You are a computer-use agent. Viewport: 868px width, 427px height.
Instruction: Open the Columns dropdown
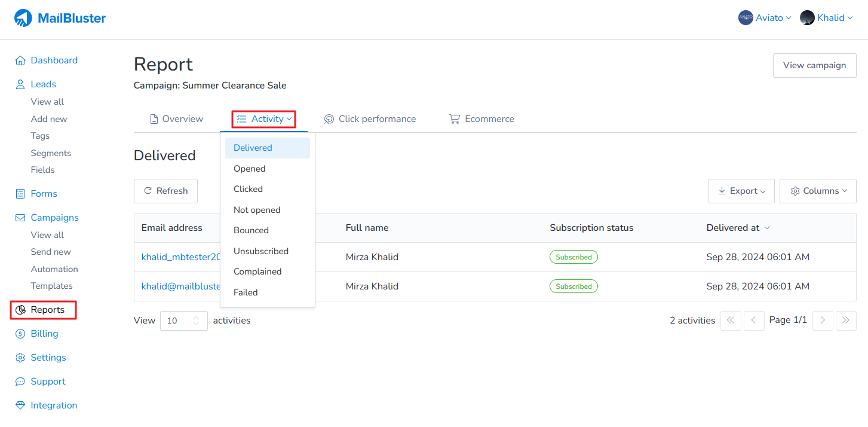tap(818, 191)
